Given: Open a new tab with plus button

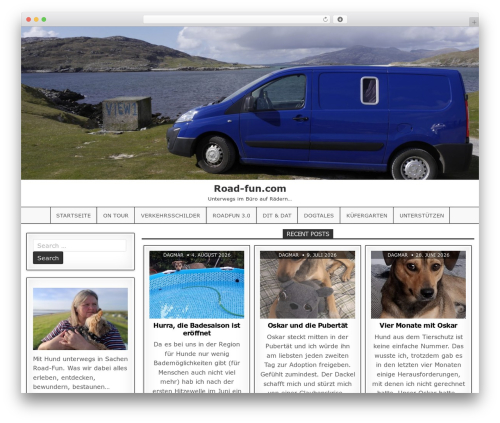Looking at the screenshot, I should tap(474, 22).
